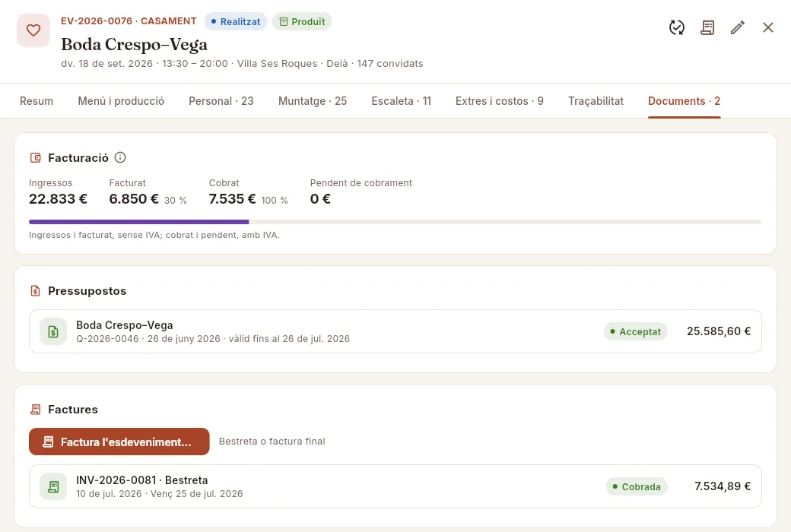Open the invoice receipt icon in header
This screenshot has height=532, width=791.
(x=707, y=27)
